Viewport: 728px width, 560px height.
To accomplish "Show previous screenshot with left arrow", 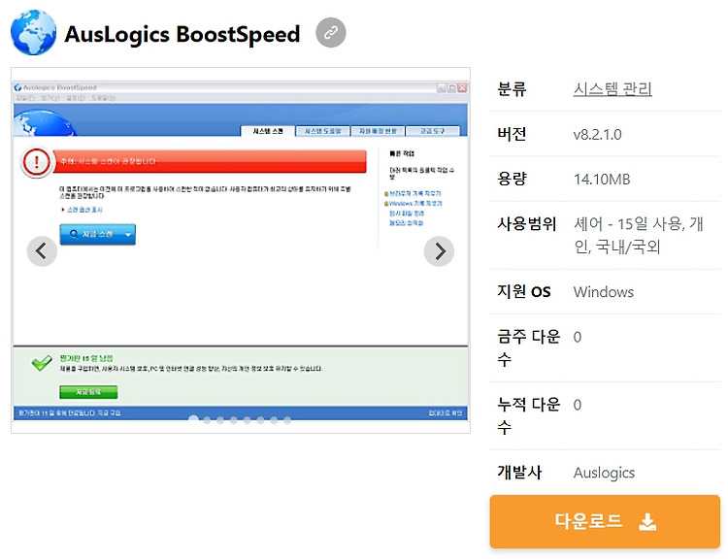I will (x=42, y=251).
